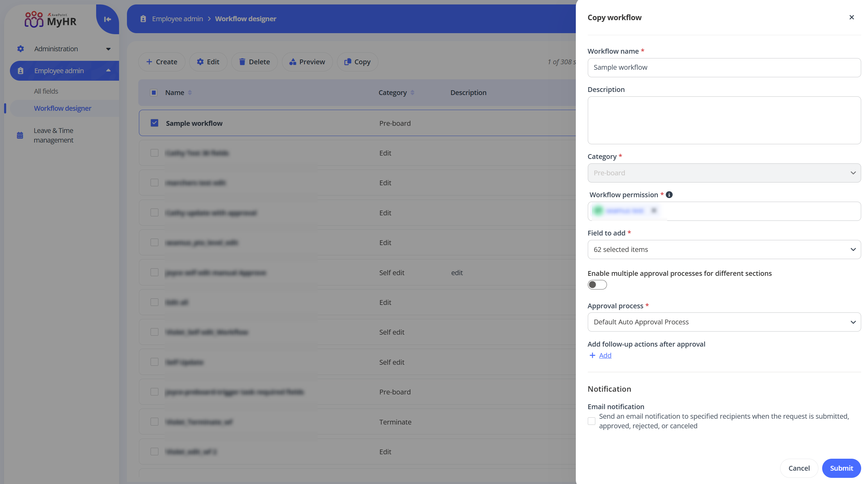The height and width of the screenshot is (484, 868).
Task: Click the Administration settings gear icon
Action: point(20,49)
